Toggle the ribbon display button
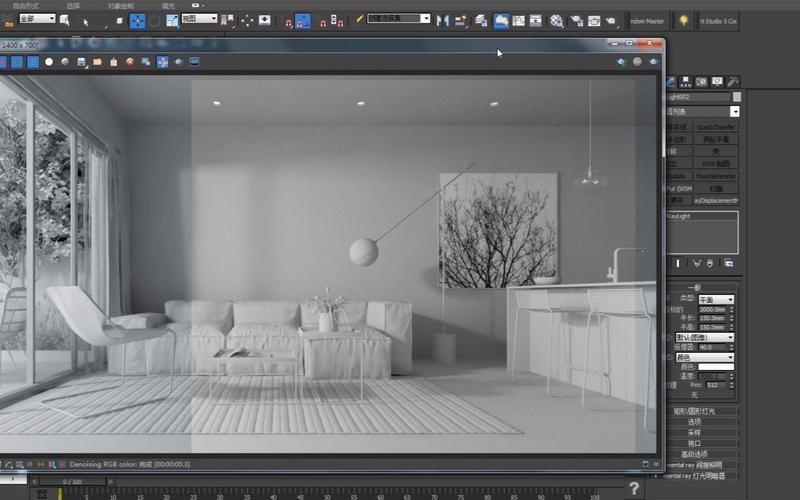The width and height of the screenshot is (800, 500). (500, 20)
